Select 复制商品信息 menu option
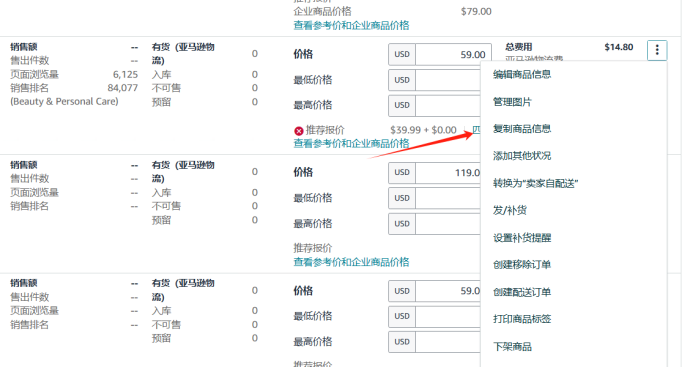682x367 pixels. (x=522, y=129)
